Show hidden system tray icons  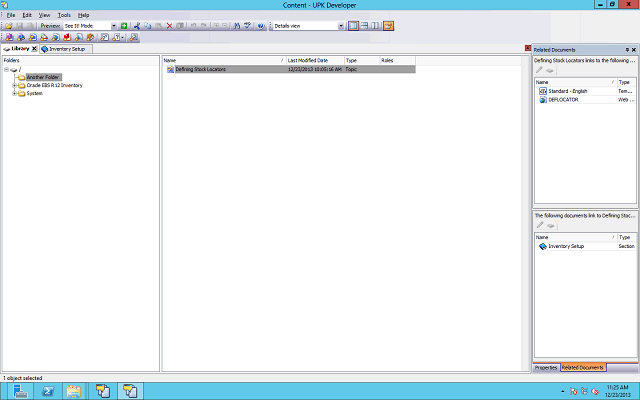coord(563,392)
